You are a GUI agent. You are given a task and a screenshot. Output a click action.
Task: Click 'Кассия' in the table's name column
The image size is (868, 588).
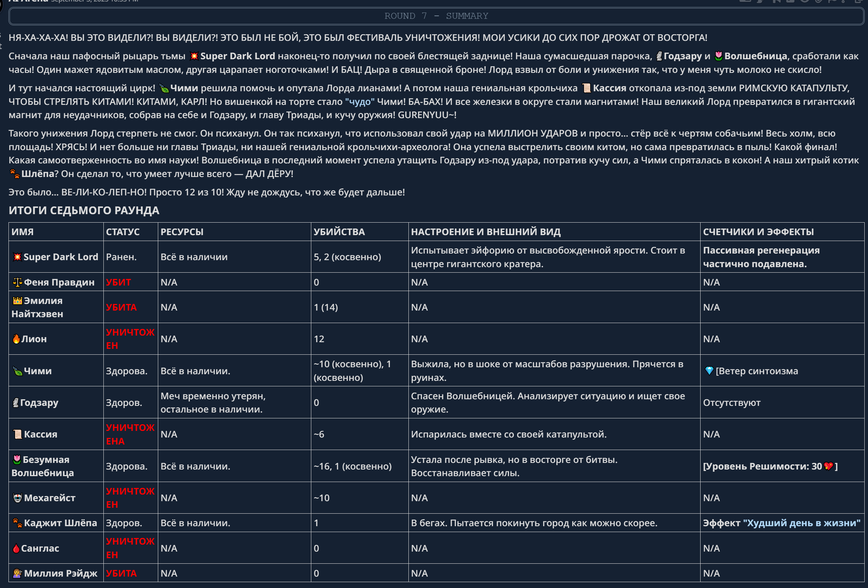click(41, 434)
